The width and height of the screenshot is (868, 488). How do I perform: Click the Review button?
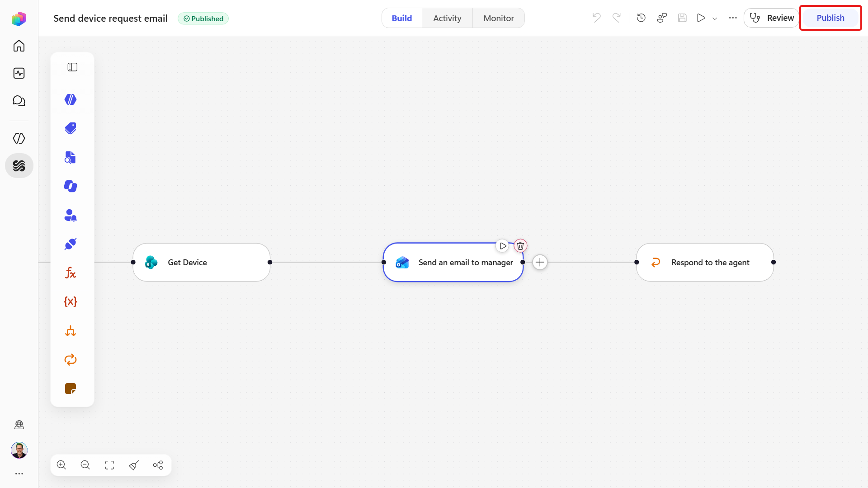pyautogui.click(x=772, y=18)
